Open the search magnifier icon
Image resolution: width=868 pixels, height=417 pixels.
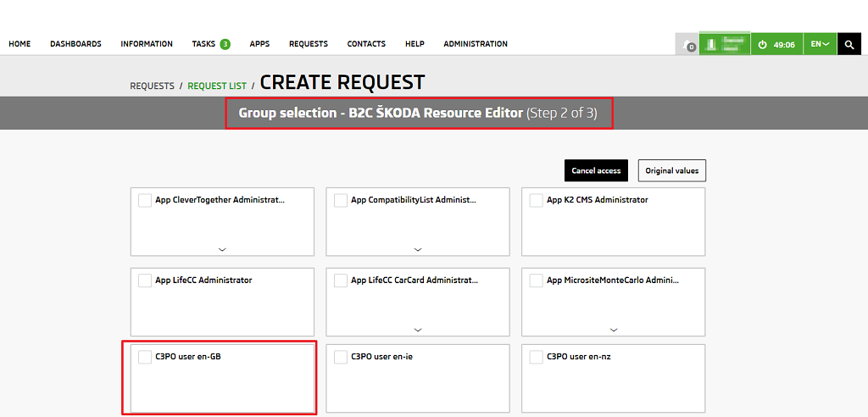(849, 44)
